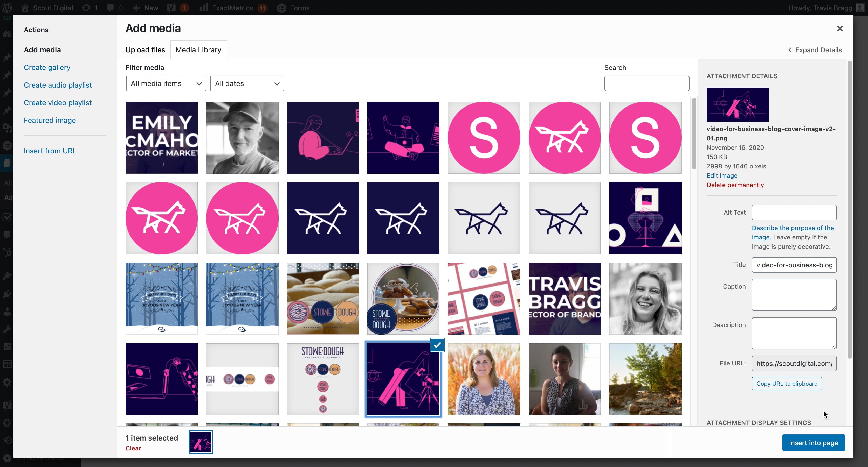The width and height of the screenshot is (868, 467).
Task: Open Insert from URL
Action: [x=50, y=151]
